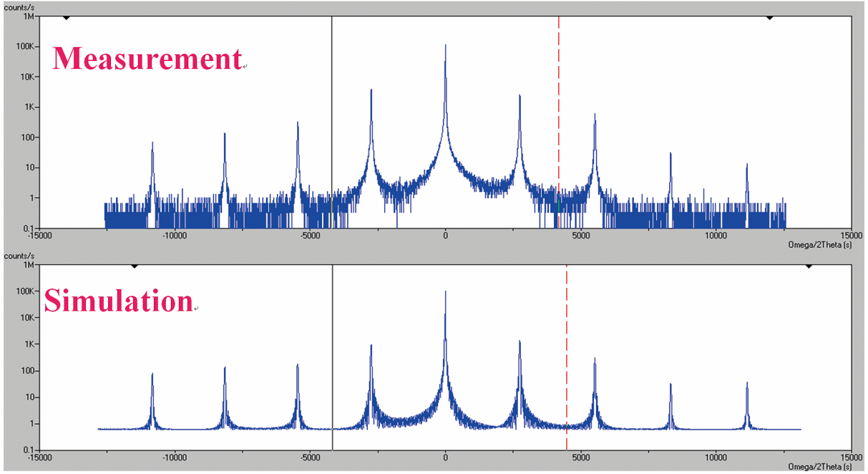Viewport: 868px width, 474px height.
Task: Select black vertical cursor line in Simulation plot
Action: click(x=333, y=358)
